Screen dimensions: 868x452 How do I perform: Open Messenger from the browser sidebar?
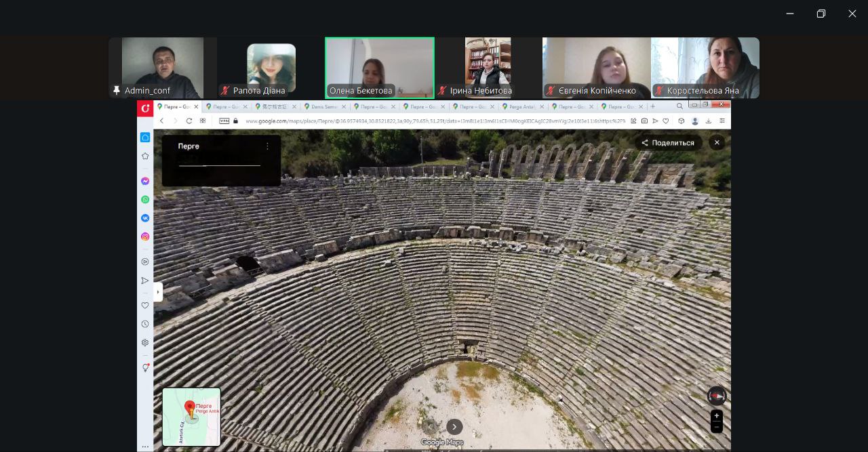145,181
